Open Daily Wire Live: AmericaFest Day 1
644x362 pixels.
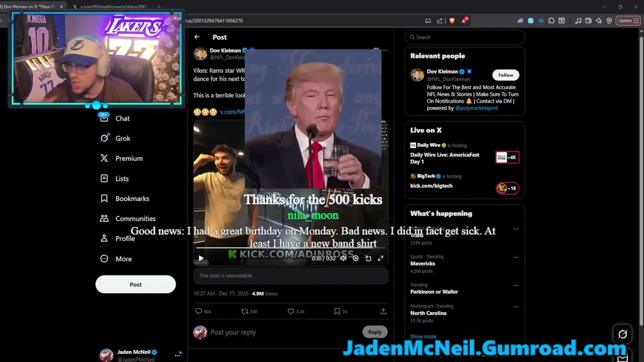445,158
